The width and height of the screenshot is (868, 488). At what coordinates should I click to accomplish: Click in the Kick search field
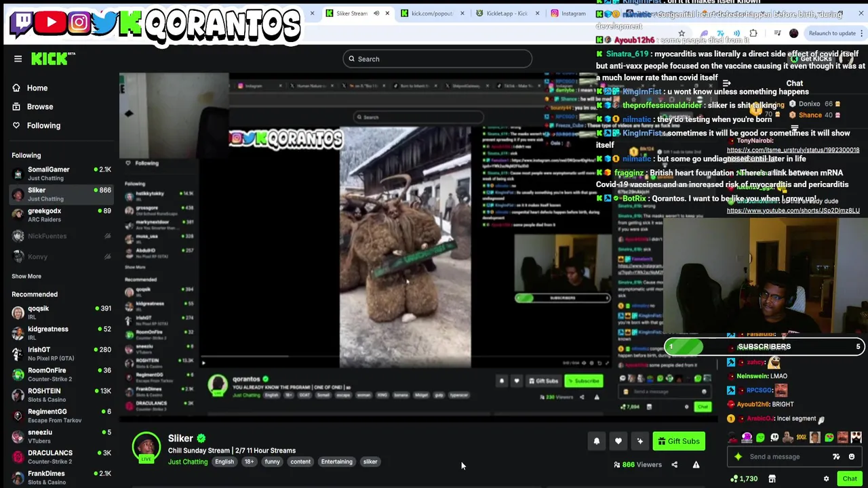(x=437, y=59)
